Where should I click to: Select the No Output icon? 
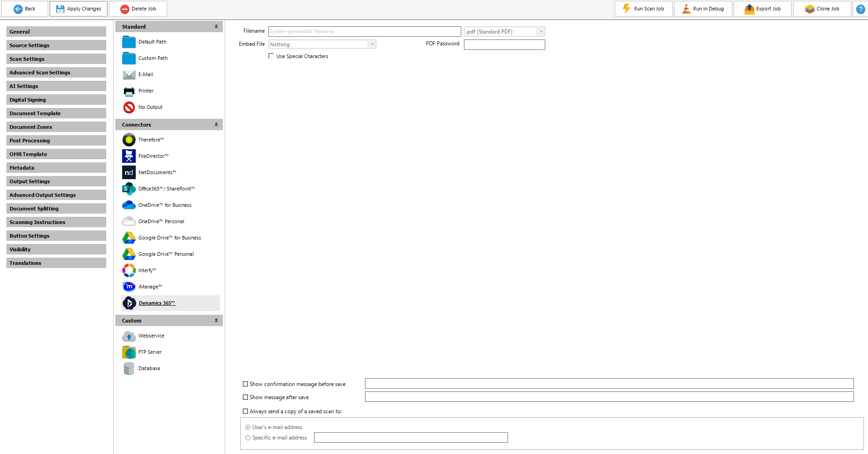pos(129,107)
